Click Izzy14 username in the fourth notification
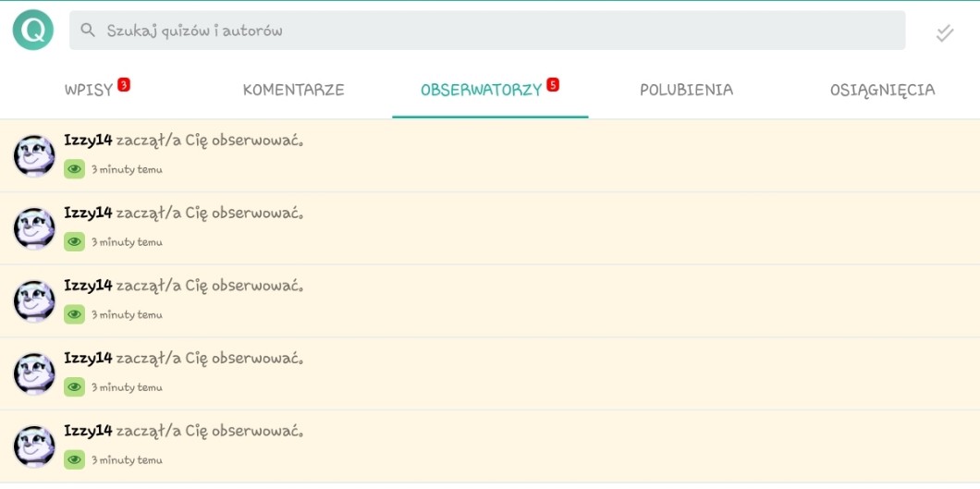The width and height of the screenshot is (980, 489). [x=88, y=358]
